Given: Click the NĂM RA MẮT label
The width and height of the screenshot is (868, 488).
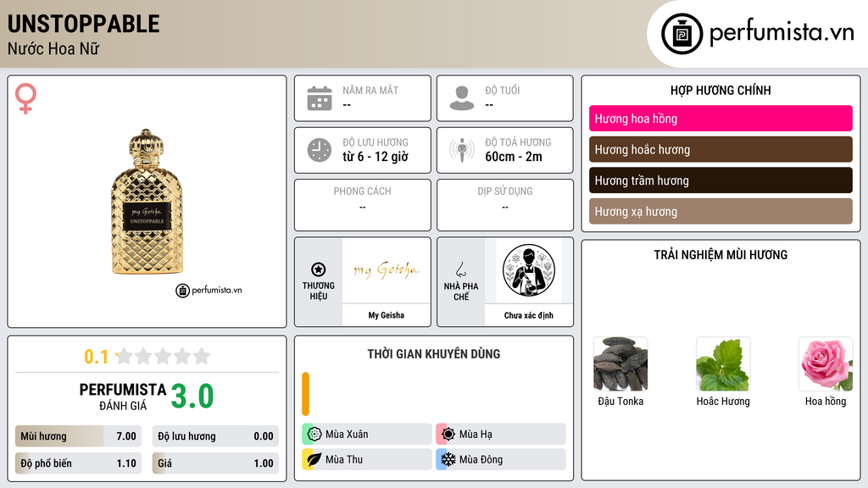Looking at the screenshot, I should (x=370, y=90).
